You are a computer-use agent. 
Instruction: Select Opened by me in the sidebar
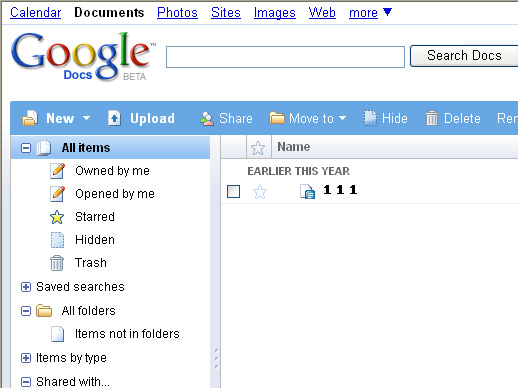click(115, 194)
